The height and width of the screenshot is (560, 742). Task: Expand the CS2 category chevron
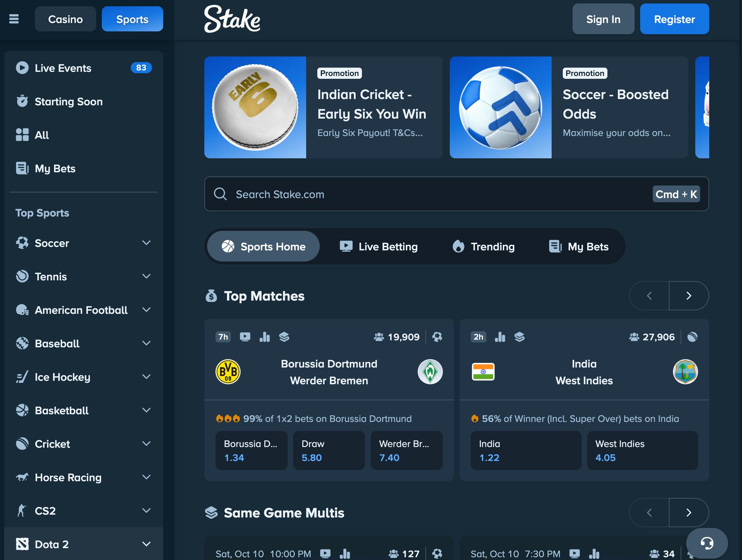coord(146,510)
